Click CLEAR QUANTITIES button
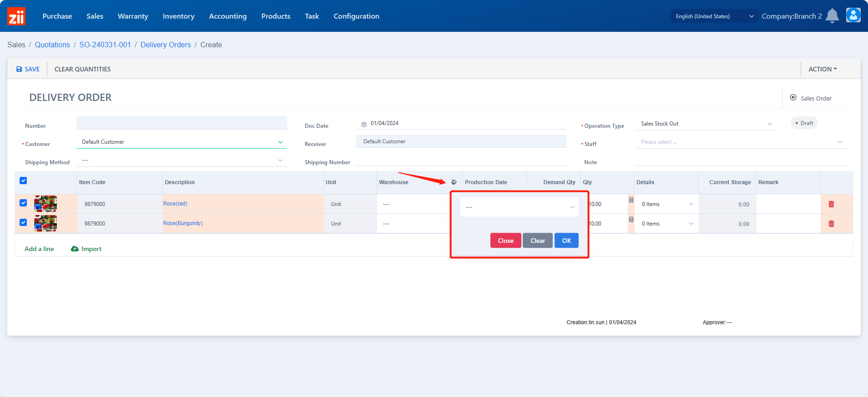 pyautogui.click(x=83, y=69)
